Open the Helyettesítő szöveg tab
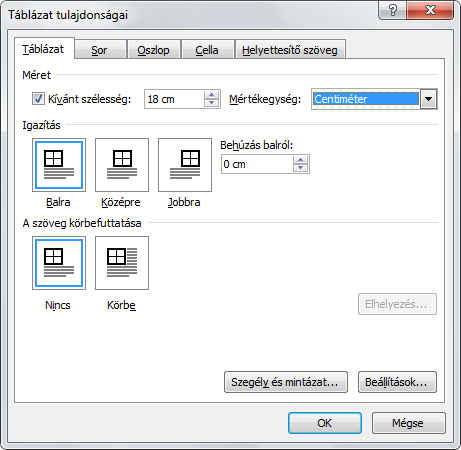The width and height of the screenshot is (461, 450). [x=290, y=50]
